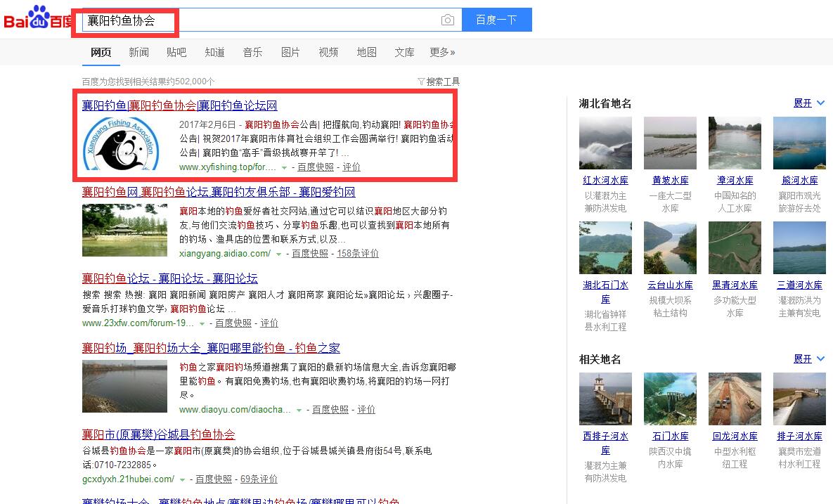
Task: Switch to the 文库 tab
Action: tap(404, 52)
